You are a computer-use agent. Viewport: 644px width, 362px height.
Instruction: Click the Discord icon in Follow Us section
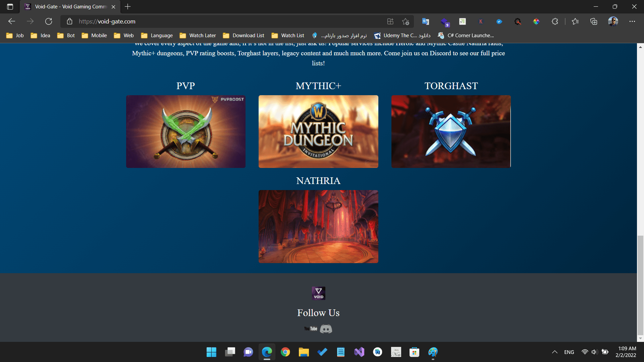[326, 329]
